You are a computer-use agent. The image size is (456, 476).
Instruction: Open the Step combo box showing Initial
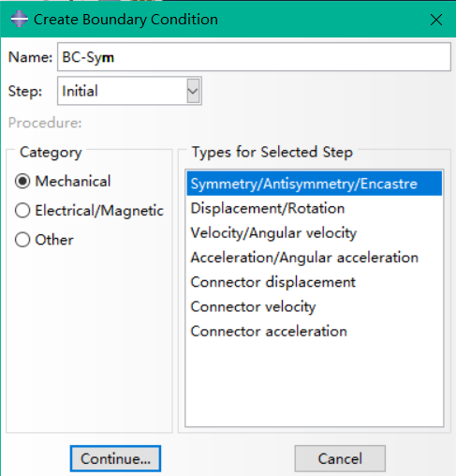tap(129, 91)
